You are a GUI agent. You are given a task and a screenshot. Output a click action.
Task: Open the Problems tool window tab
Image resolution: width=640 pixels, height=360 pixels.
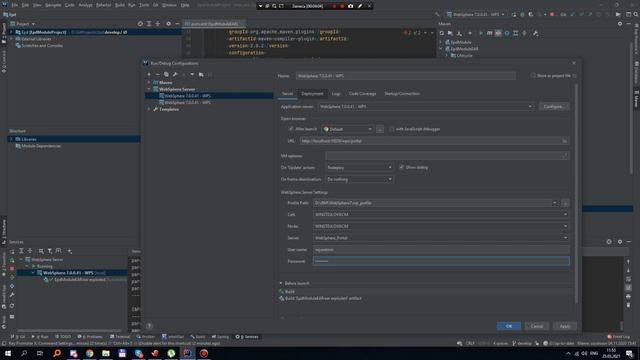[90, 337]
